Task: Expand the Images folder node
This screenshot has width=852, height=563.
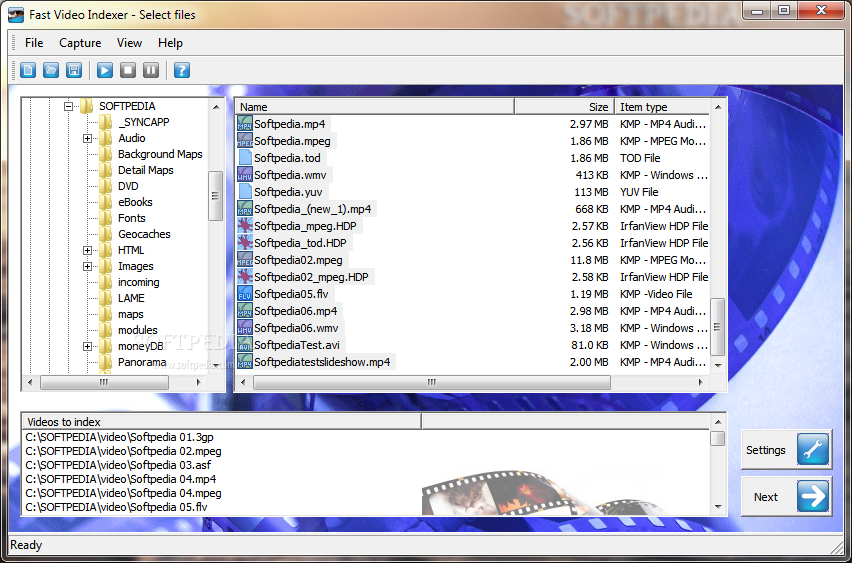Action: (x=87, y=266)
